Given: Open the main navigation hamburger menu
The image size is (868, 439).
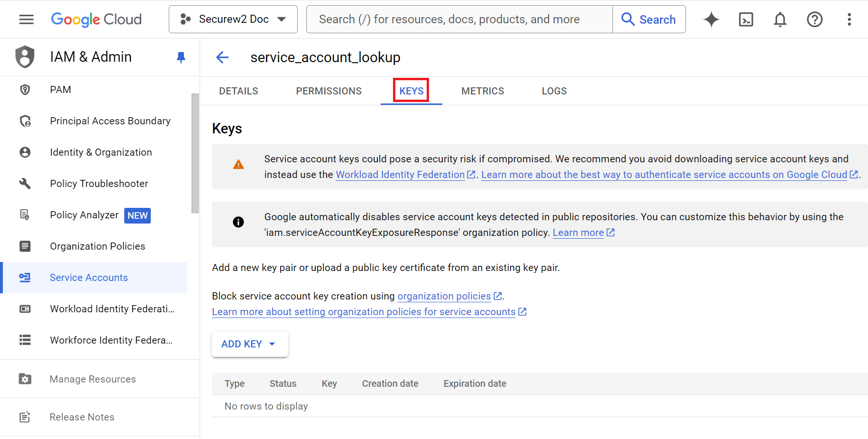Looking at the screenshot, I should [x=27, y=19].
